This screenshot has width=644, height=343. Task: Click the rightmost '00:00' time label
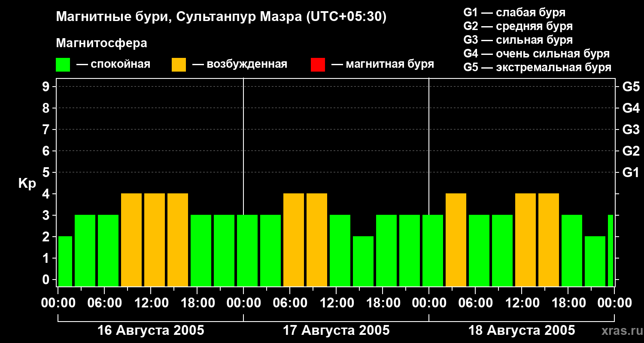tap(614, 303)
